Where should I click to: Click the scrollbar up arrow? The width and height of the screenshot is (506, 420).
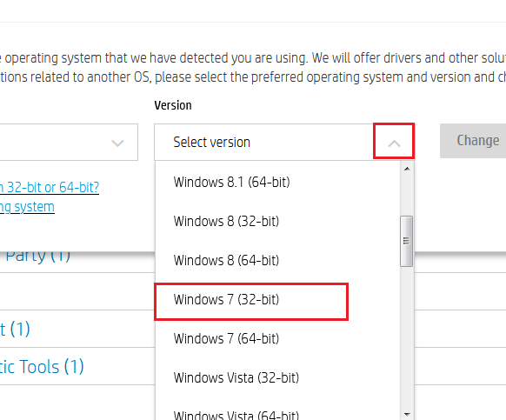(407, 169)
